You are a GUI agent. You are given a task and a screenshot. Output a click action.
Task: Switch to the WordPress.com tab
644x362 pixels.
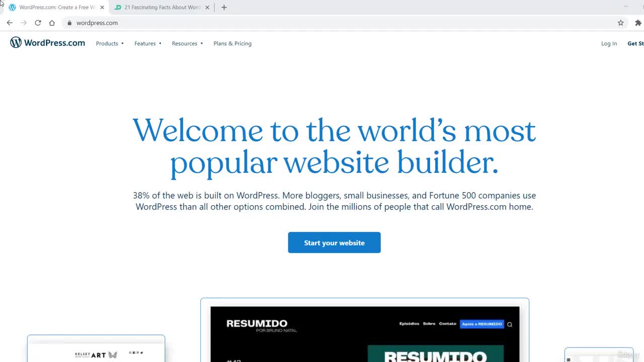click(x=55, y=8)
